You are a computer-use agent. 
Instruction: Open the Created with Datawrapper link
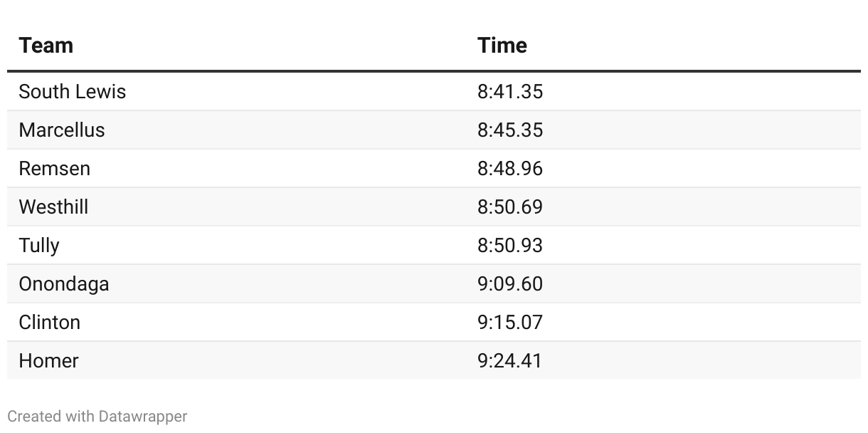coord(97,417)
